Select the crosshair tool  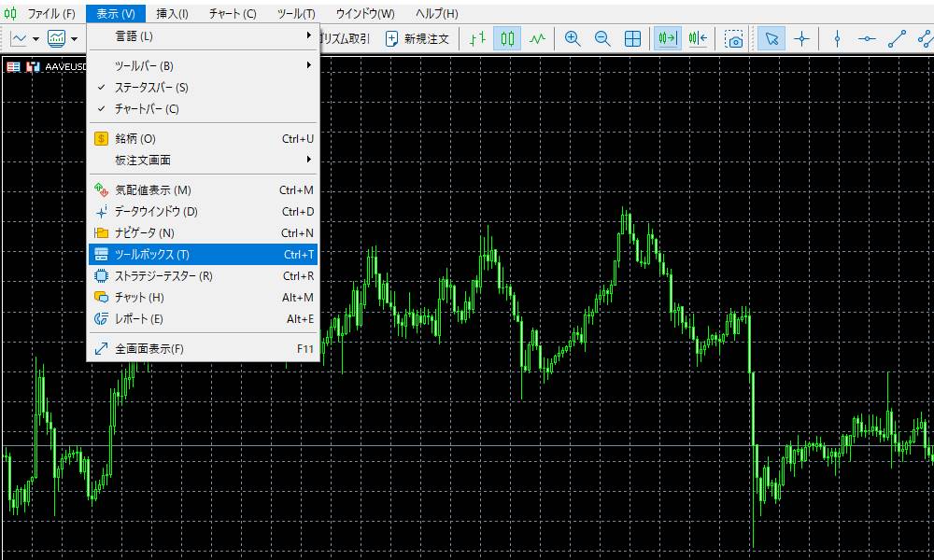801,39
